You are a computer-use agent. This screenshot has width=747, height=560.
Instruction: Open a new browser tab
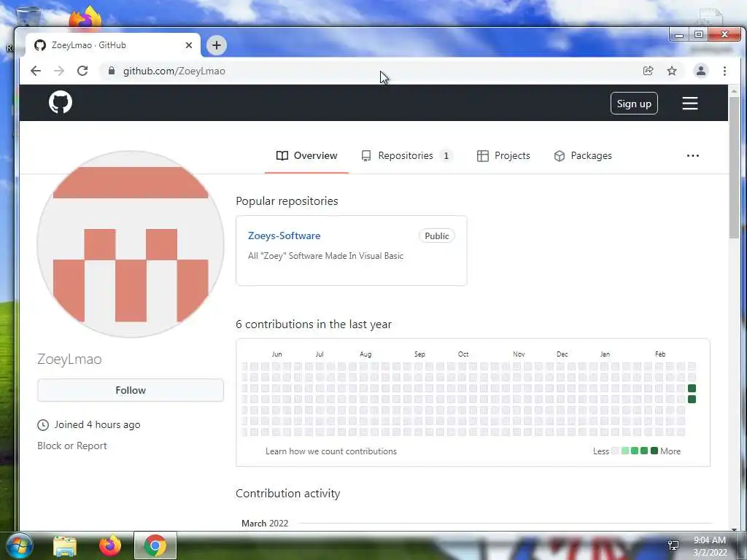pos(217,45)
